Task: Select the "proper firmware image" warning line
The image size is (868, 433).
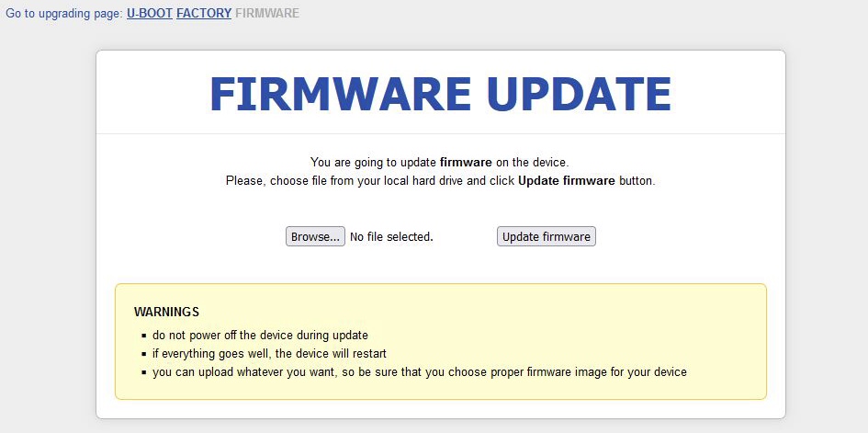Action: pos(419,372)
